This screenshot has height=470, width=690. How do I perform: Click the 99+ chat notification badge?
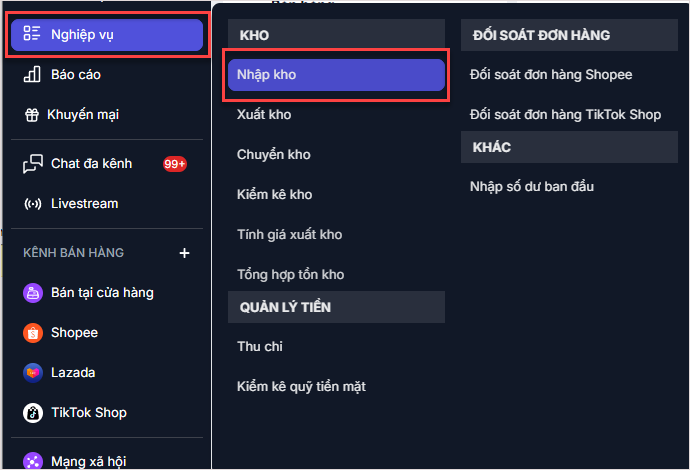[x=175, y=164]
